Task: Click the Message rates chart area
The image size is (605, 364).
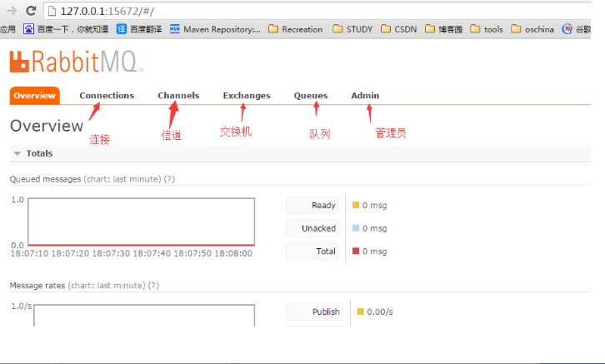Action: click(x=144, y=316)
